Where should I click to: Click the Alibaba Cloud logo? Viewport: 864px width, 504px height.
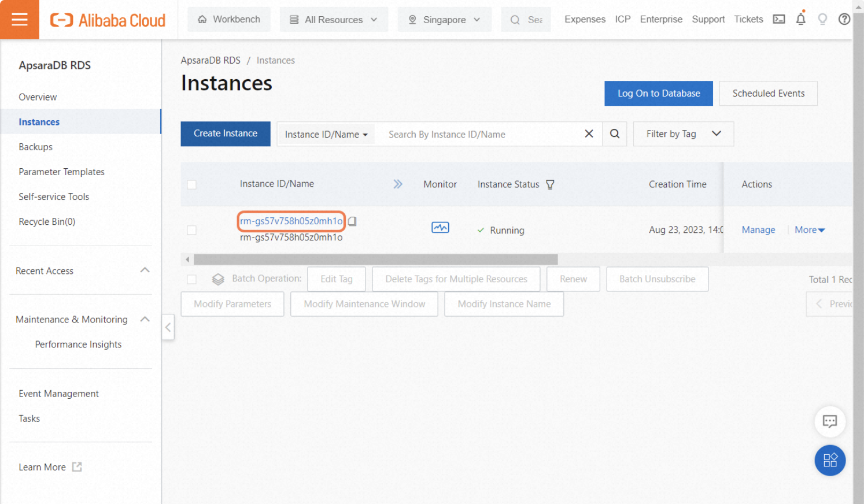(108, 20)
